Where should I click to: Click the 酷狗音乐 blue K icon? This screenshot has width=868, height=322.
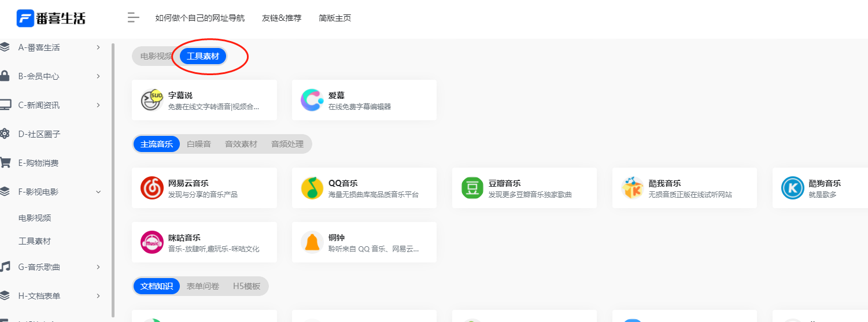[793, 188]
